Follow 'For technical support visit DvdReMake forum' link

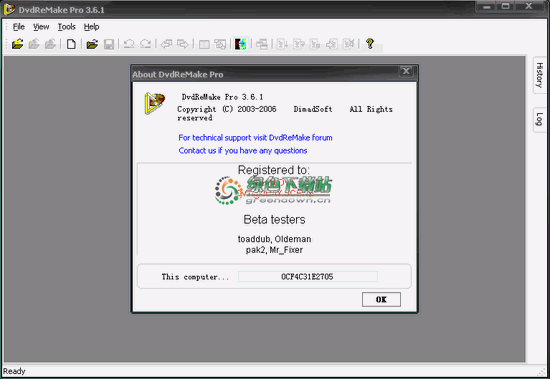pyautogui.click(x=255, y=138)
